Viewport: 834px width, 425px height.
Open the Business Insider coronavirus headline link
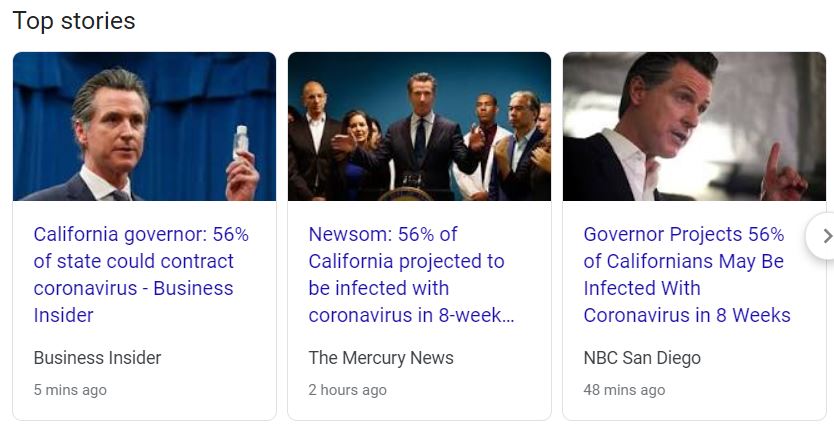(141, 275)
